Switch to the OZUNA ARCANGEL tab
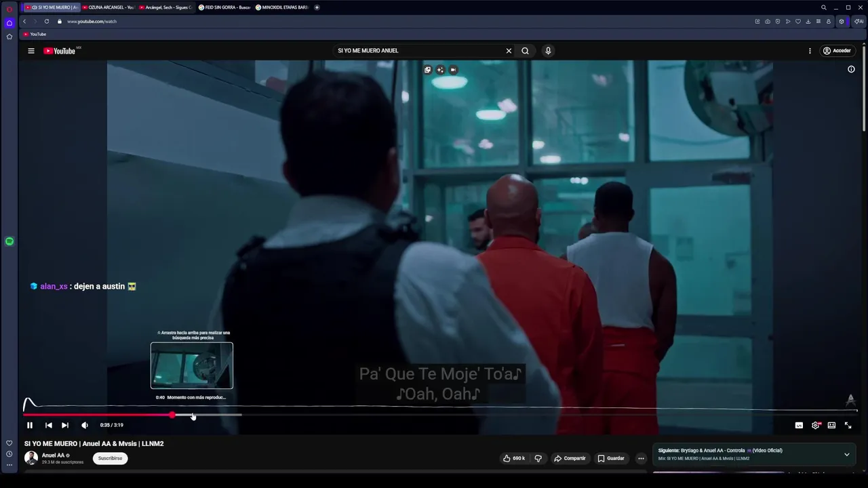This screenshot has width=868, height=488. click(108, 7)
